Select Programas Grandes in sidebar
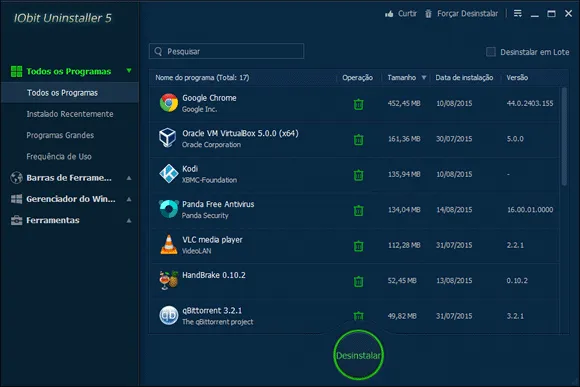This screenshot has height=387, width=580. pyautogui.click(x=60, y=135)
